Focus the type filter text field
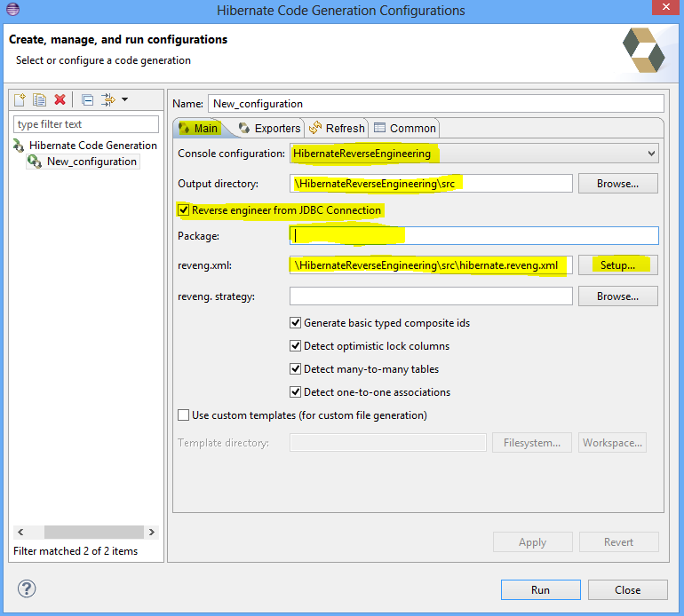Image resolution: width=684 pixels, height=616 pixels. [x=86, y=124]
